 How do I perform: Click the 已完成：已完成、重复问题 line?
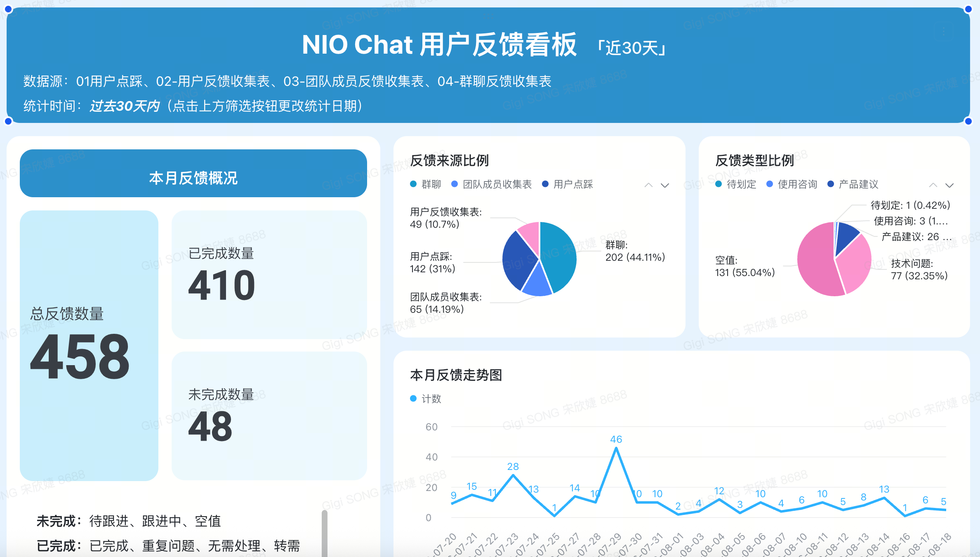coord(168,546)
